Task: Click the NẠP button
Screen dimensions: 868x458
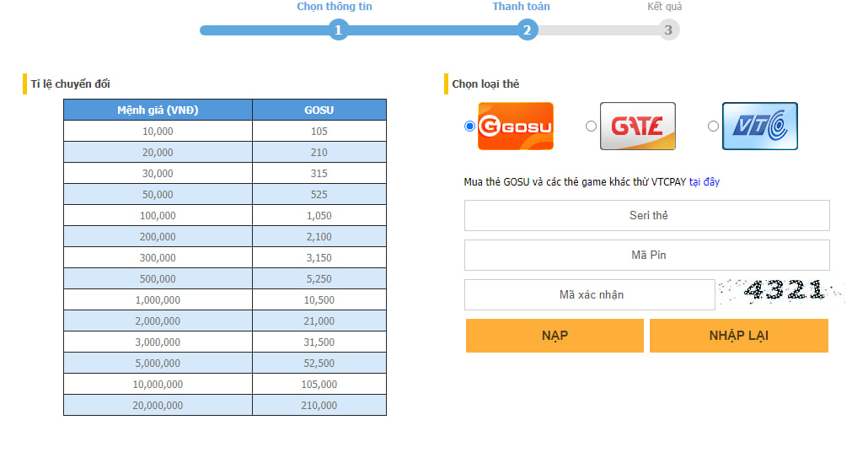Action: (555, 336)
